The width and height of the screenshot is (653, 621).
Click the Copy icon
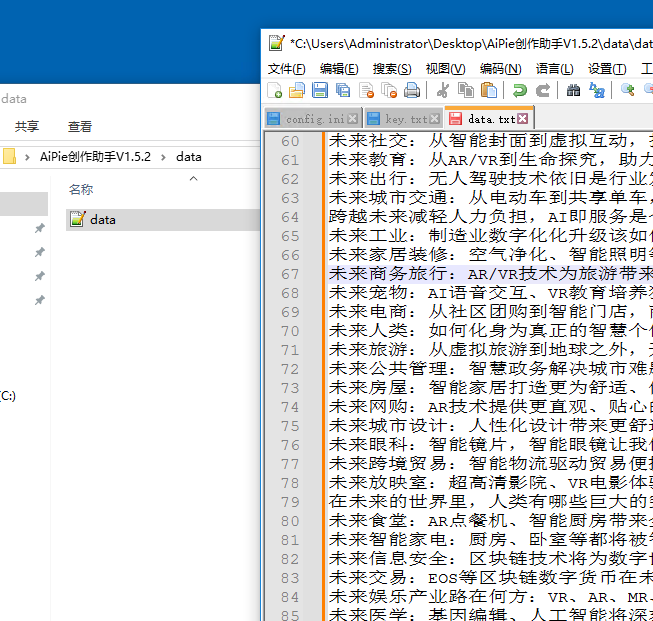466,90
